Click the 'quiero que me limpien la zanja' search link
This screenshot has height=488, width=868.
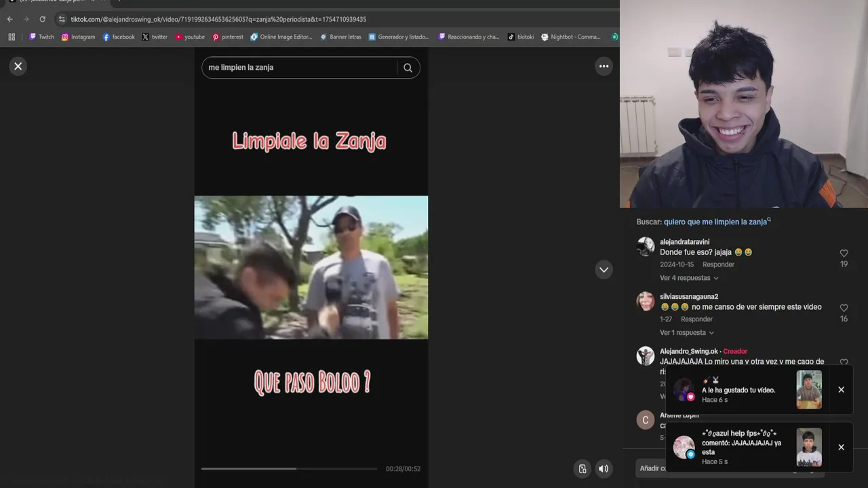(x=716, y=222)
